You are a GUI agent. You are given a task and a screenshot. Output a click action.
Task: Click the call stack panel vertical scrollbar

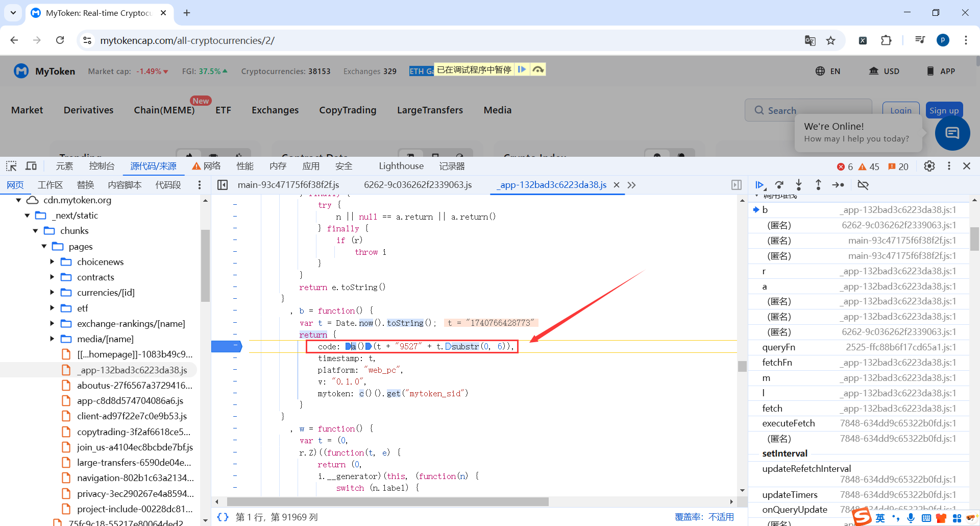tap(974, 238)
